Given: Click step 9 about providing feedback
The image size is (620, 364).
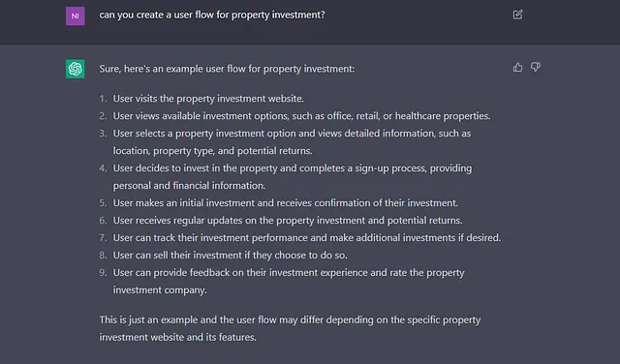Looking at the screenshot, I should point(289,281).
